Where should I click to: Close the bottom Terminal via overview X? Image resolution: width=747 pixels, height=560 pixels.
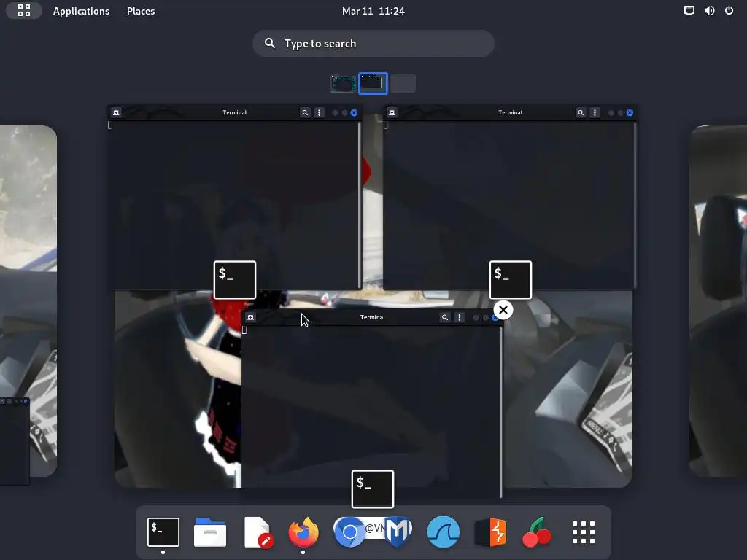(503, 310)
